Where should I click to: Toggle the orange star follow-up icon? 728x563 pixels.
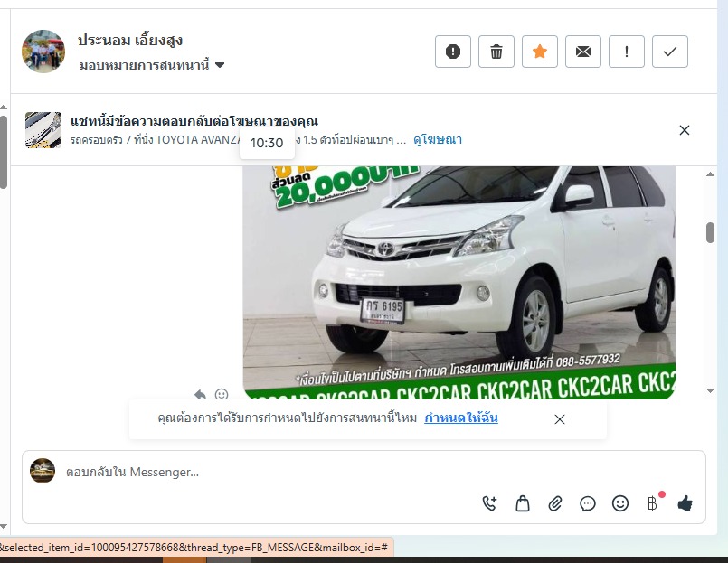[x=540, y=52]
